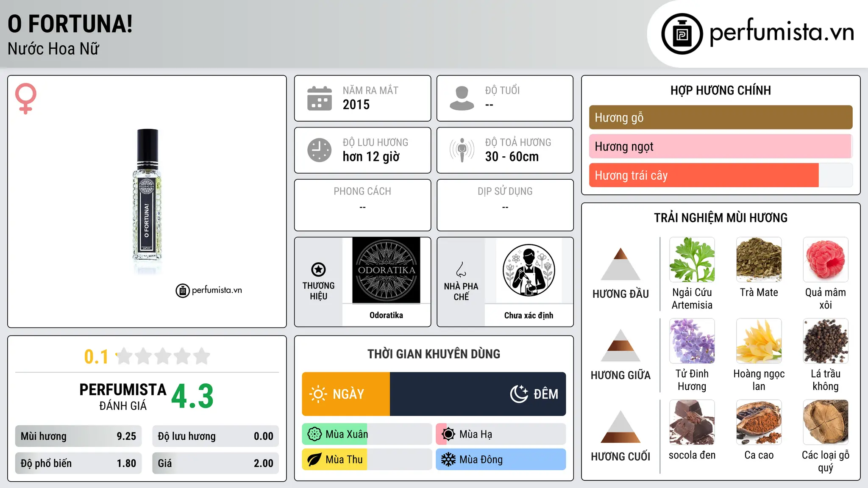Click the pink female gender symbol

point(26,98)
